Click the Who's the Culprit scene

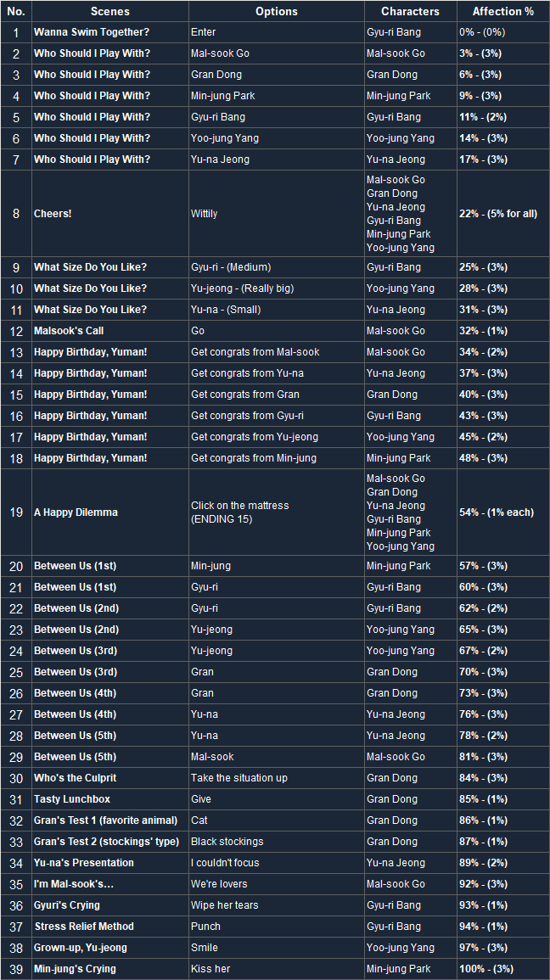75,778
